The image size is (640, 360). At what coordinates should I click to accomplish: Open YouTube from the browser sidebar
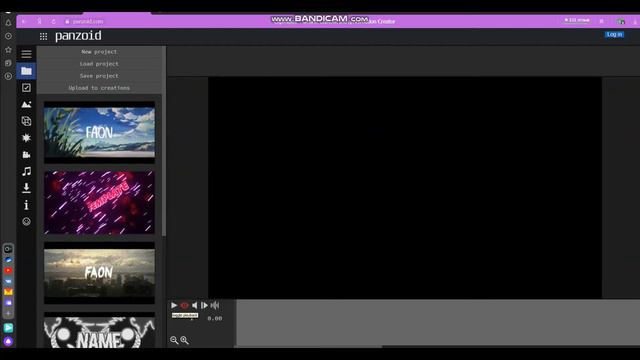(8, 270)
